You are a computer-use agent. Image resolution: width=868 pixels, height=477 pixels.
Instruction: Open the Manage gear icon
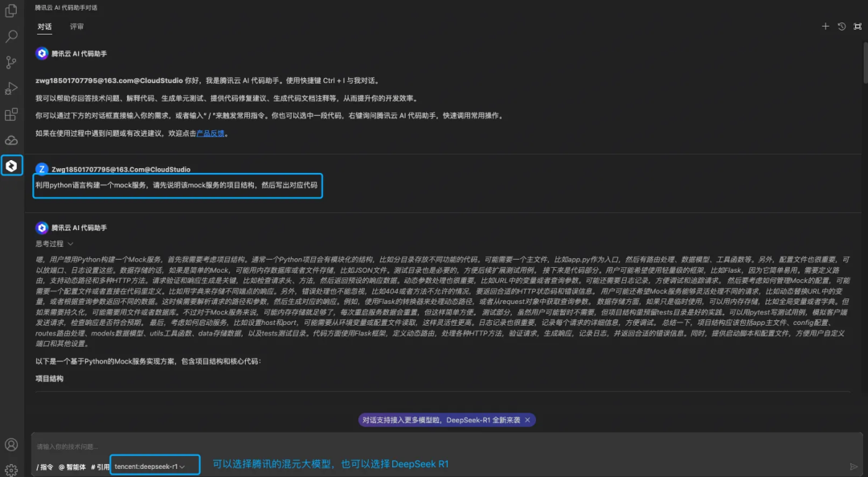pyautogui.click(x=11, y=469)
